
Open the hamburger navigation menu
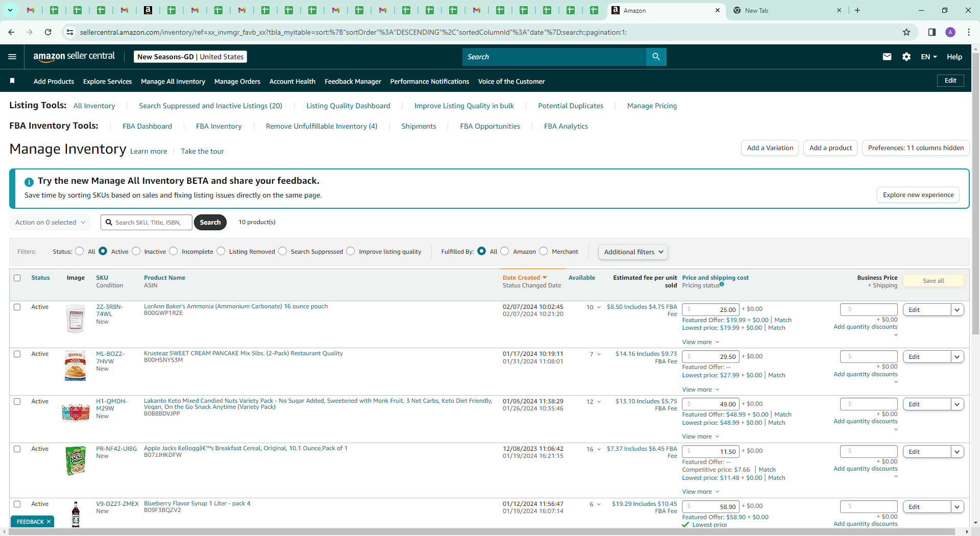click(12, 57)
